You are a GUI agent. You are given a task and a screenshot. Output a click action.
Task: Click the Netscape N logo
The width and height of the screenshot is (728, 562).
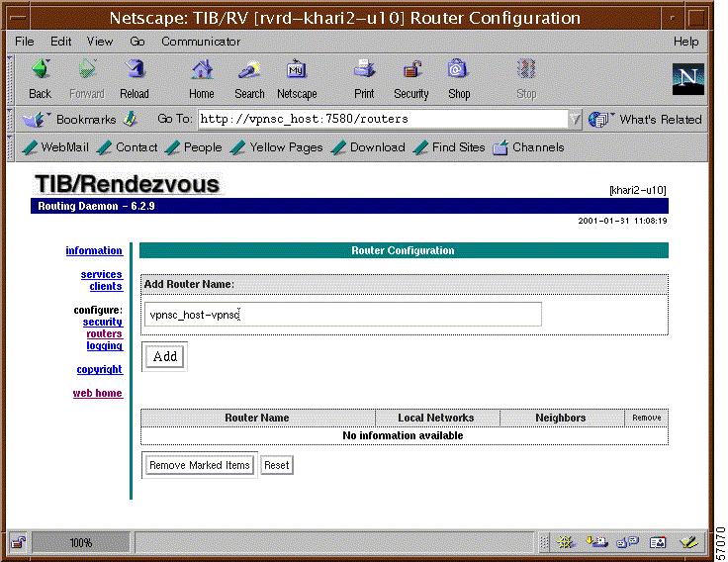click(688, 79)
